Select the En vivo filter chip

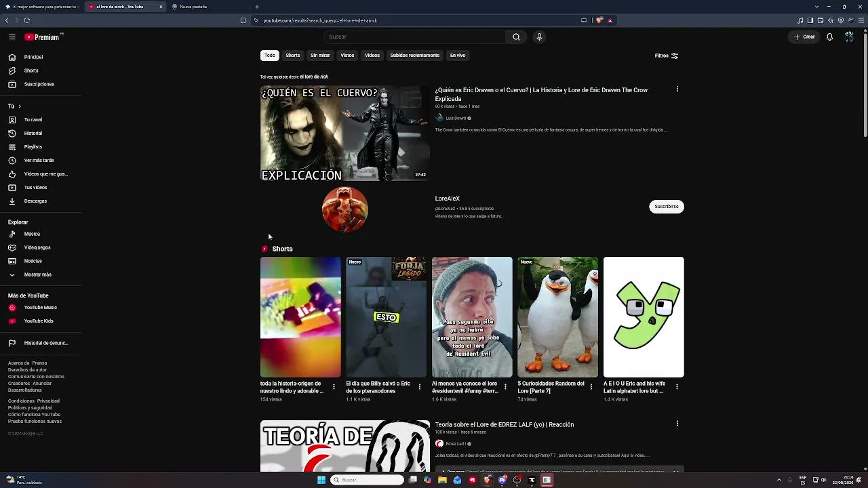tap(458, 56)
